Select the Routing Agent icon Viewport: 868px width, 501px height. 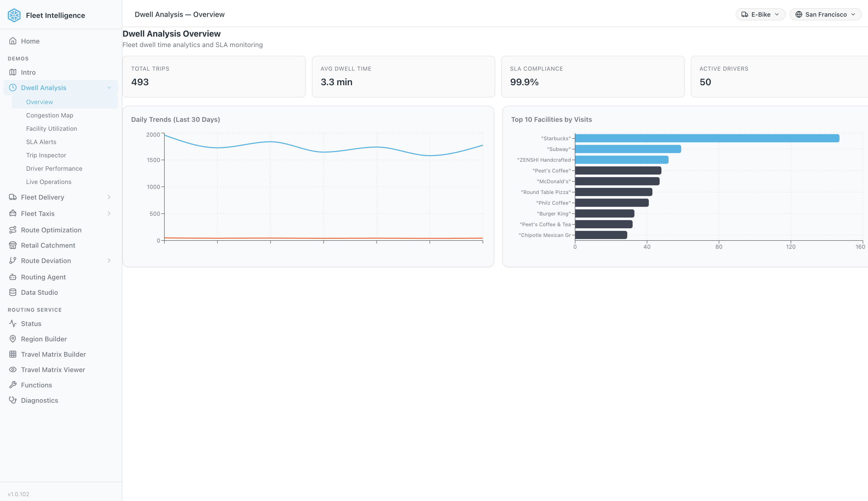[13, 277]
